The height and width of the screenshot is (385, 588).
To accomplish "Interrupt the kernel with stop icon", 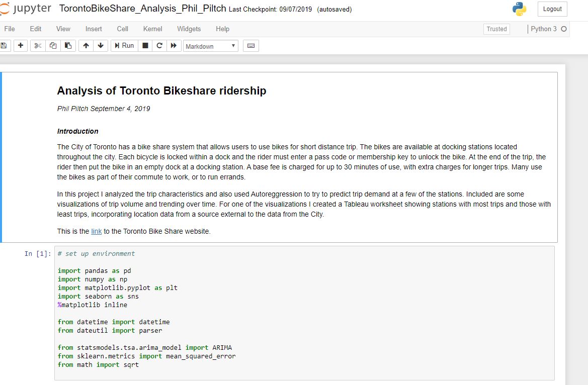I will pyautogui.click(x=144, y=46).
